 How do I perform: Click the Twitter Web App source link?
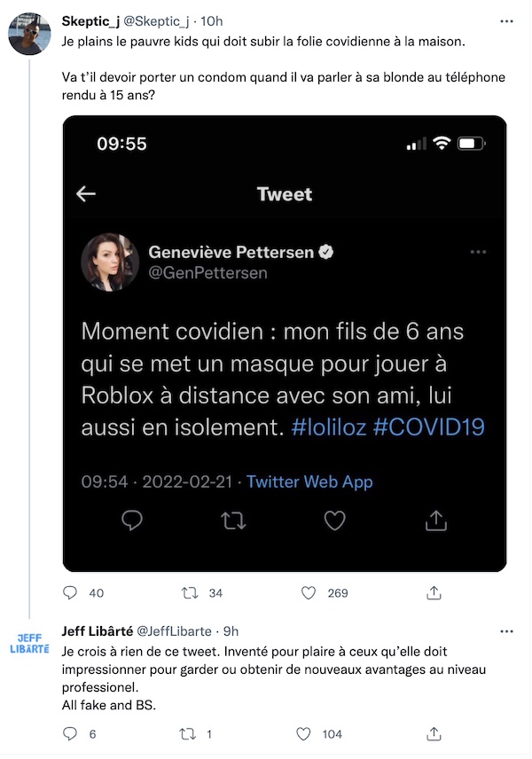[x=309, y=481]
